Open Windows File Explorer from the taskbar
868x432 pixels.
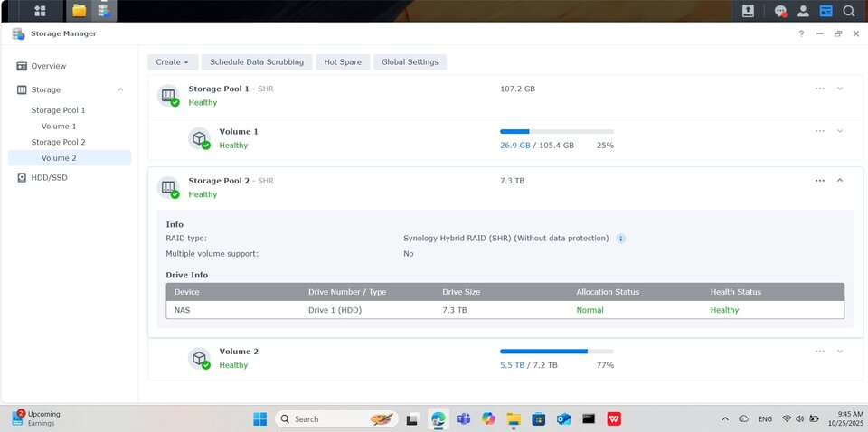pos(514,419)
